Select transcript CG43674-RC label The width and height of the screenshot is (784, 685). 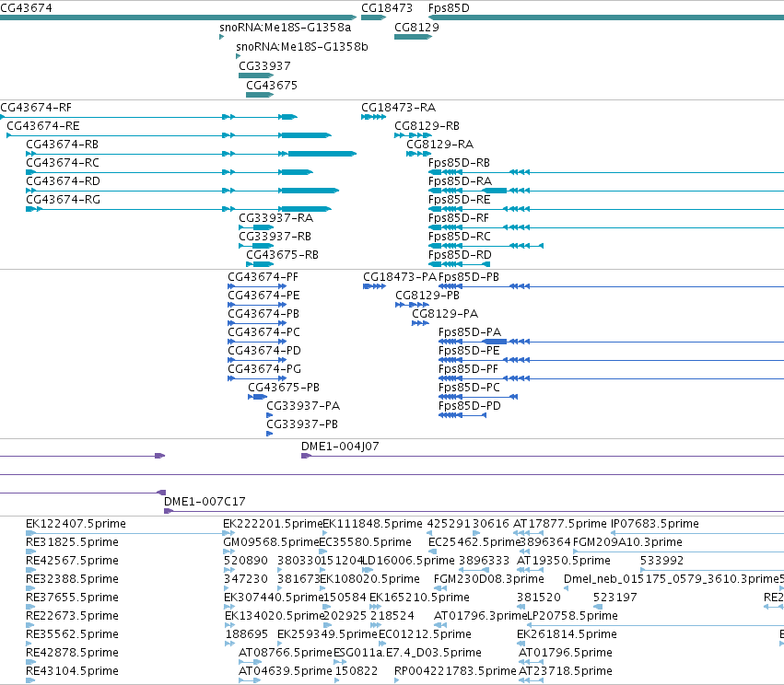pos(63,163)
